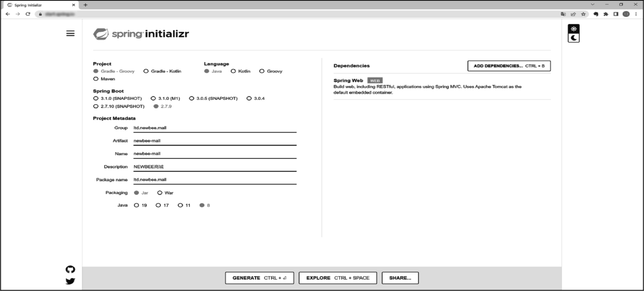Choose Java as the language
The height and width of the screenshot is (291, 644).
pos(213,71)
